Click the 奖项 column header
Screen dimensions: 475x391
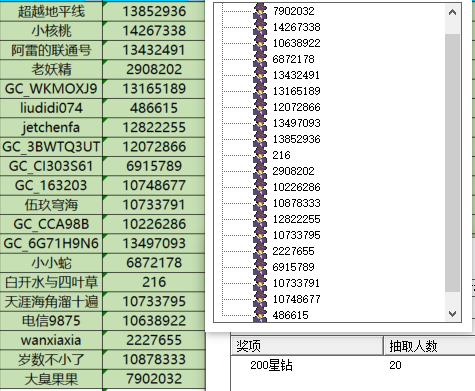click(x=307, y=346)
